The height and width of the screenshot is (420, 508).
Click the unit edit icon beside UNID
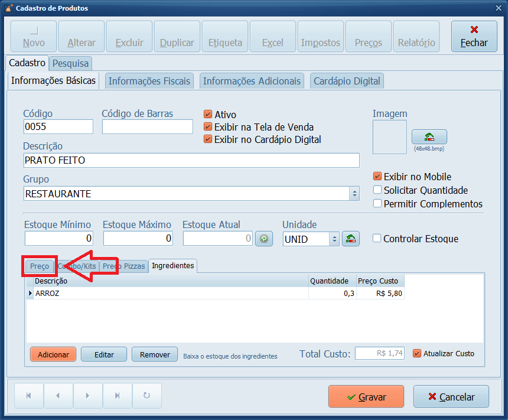(x=351, y=239)
